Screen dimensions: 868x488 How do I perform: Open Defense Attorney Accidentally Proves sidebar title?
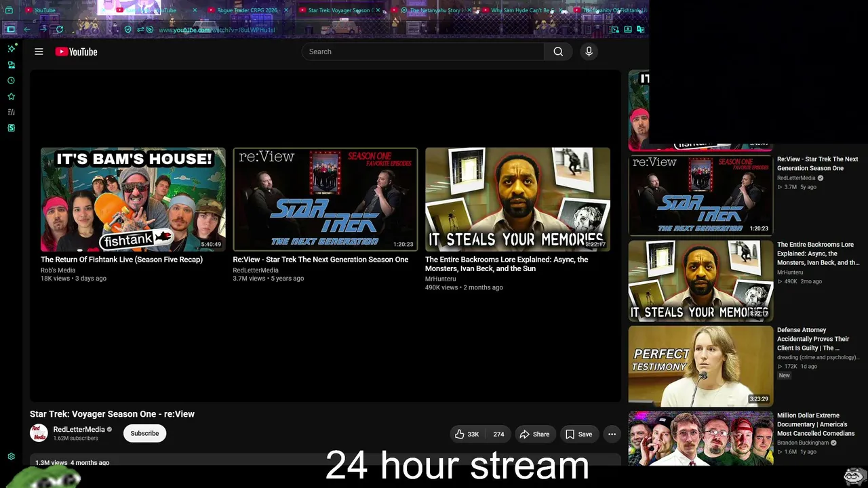pyautogui.click(x=813, y=339)
